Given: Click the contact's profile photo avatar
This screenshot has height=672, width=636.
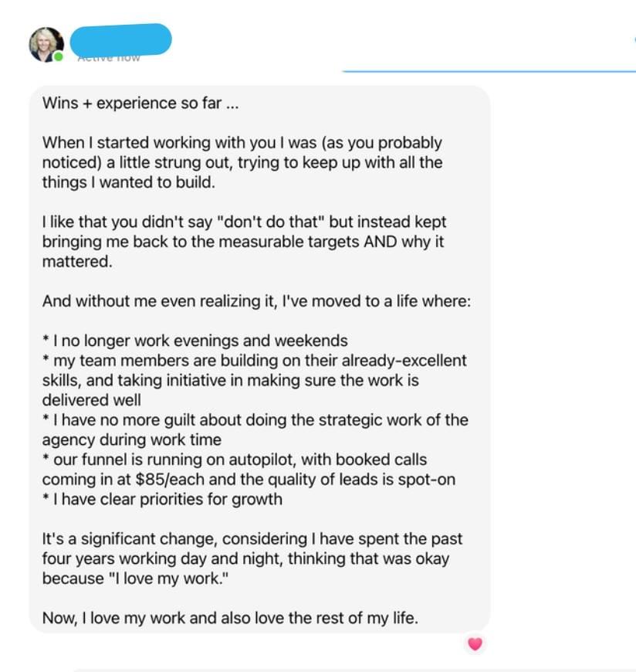Looking at the screenshot, I should tap(46, 44).
